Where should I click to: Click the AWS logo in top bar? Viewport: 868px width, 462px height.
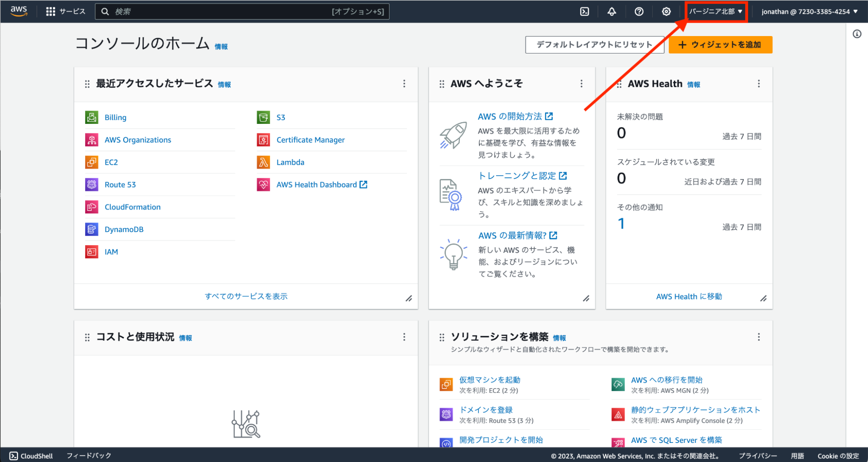[19, 11]
